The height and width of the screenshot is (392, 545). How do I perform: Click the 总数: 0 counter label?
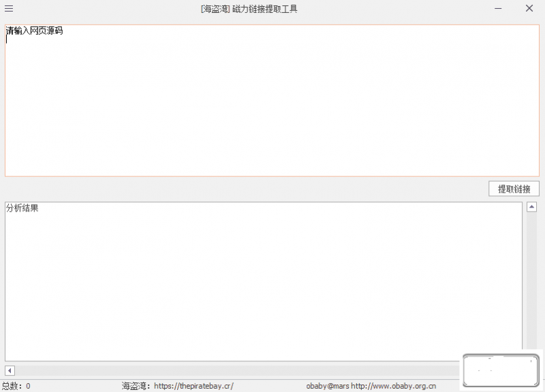click(16, 385)
